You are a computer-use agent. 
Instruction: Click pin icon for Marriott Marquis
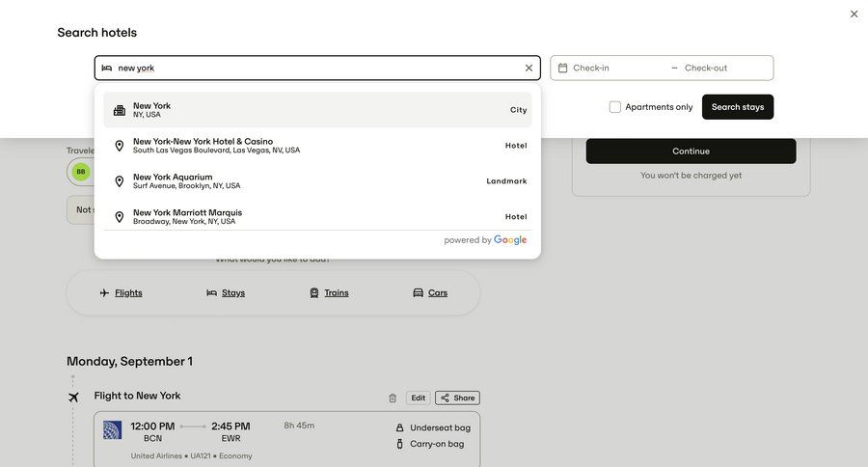click(119, 216)
